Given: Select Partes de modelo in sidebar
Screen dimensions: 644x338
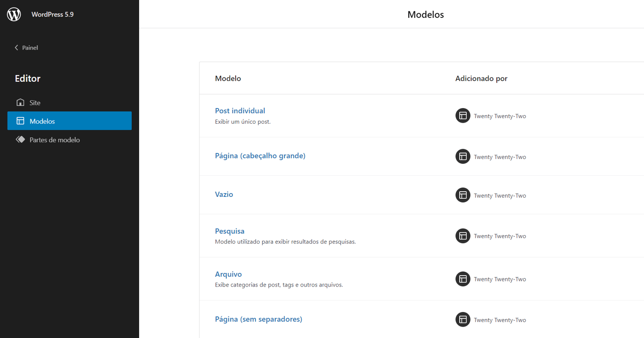Looking at the screenshot, I should (55, 140).
